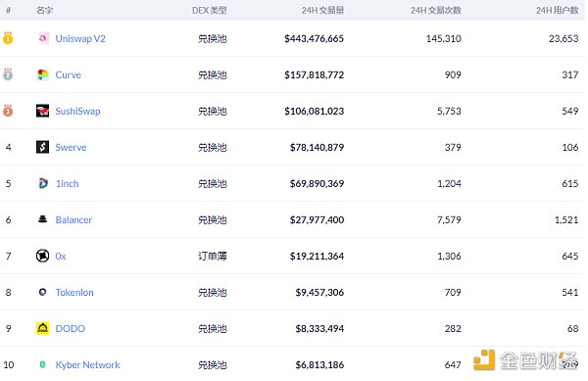
Task: Click the Balancer stacked-stones logo icon
Action: tap(43, 219)
